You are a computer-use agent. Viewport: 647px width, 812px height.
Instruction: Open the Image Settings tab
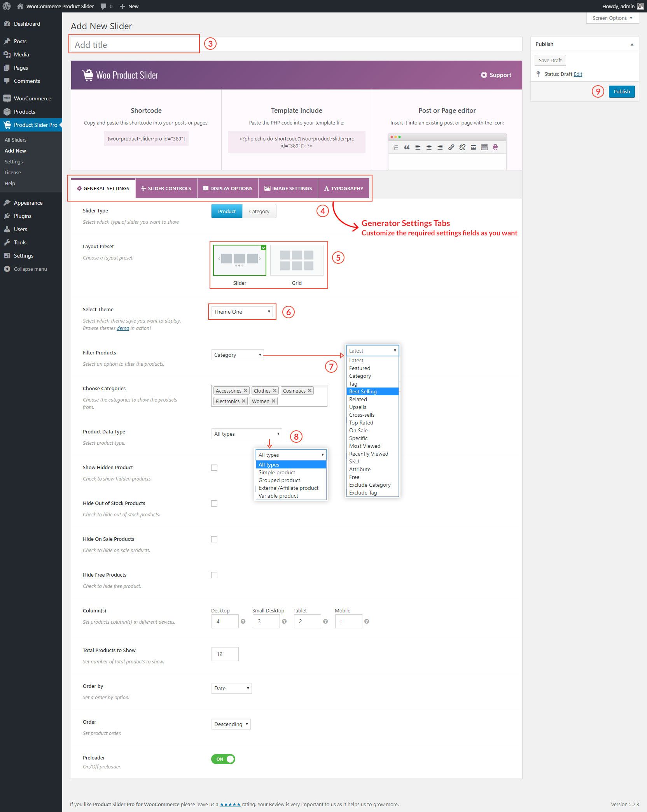point(288,188)
